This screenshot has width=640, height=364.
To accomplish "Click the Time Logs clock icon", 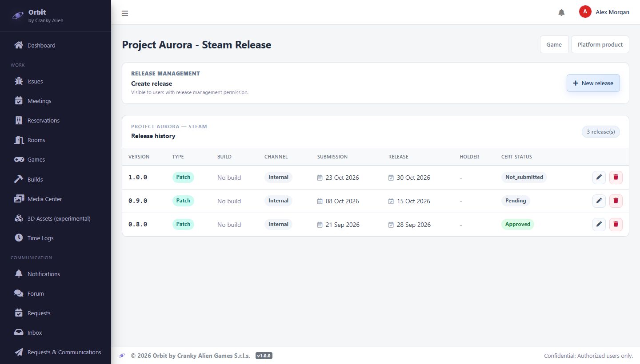I will pyautogui.click(x=19, y=238).
